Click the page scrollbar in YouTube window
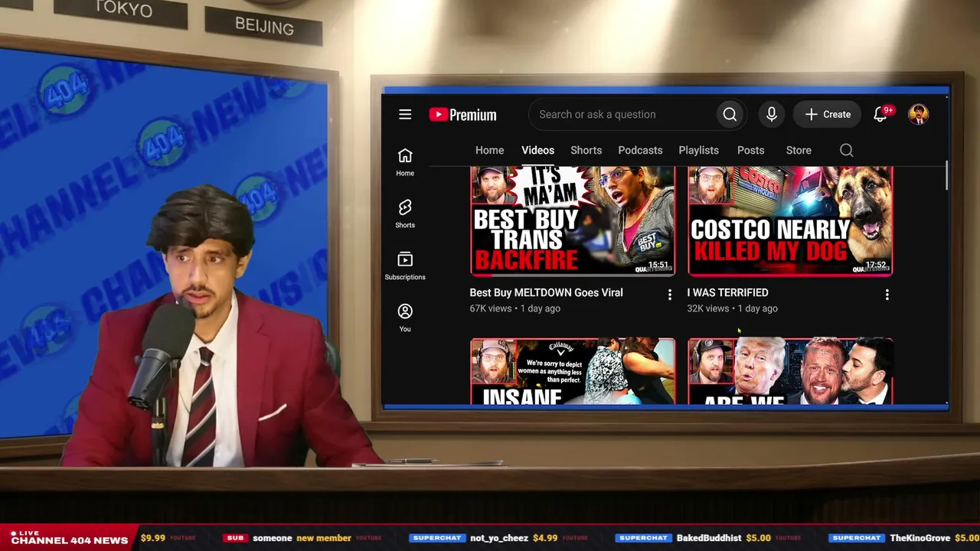980x551 pixels. coord(946,176)
